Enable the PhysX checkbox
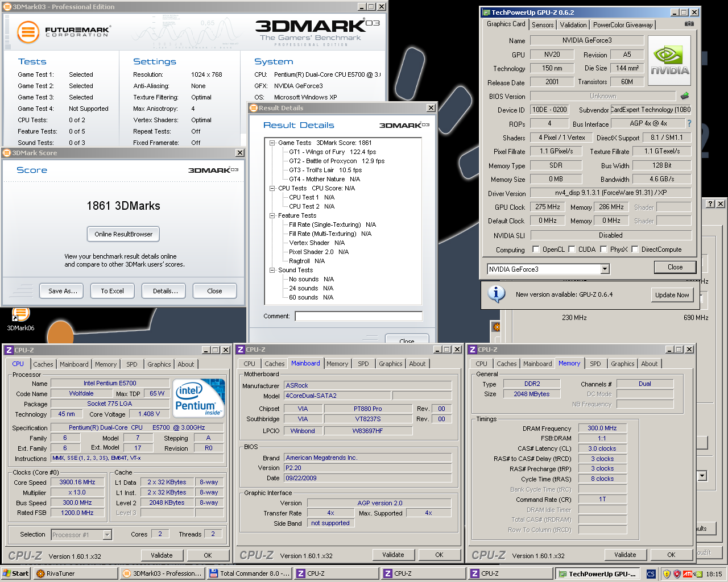Screen dimensions: 728x582 pos(603,249)
